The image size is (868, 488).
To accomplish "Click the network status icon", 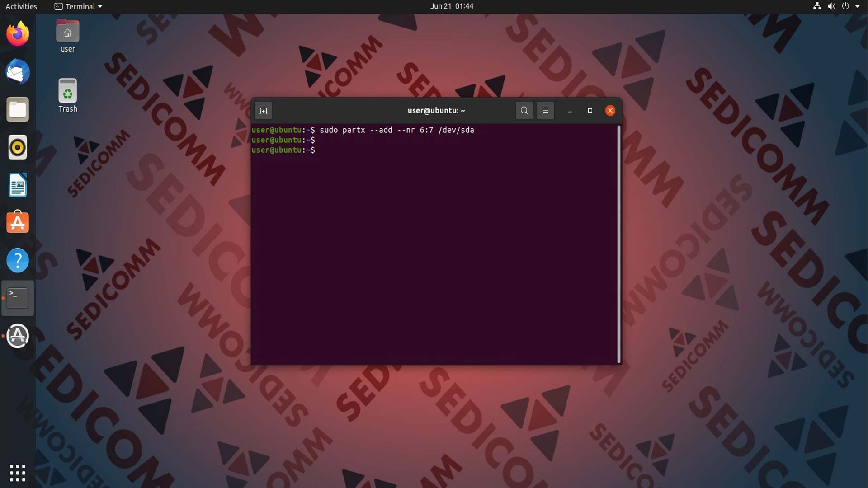I will pos(817,6).
